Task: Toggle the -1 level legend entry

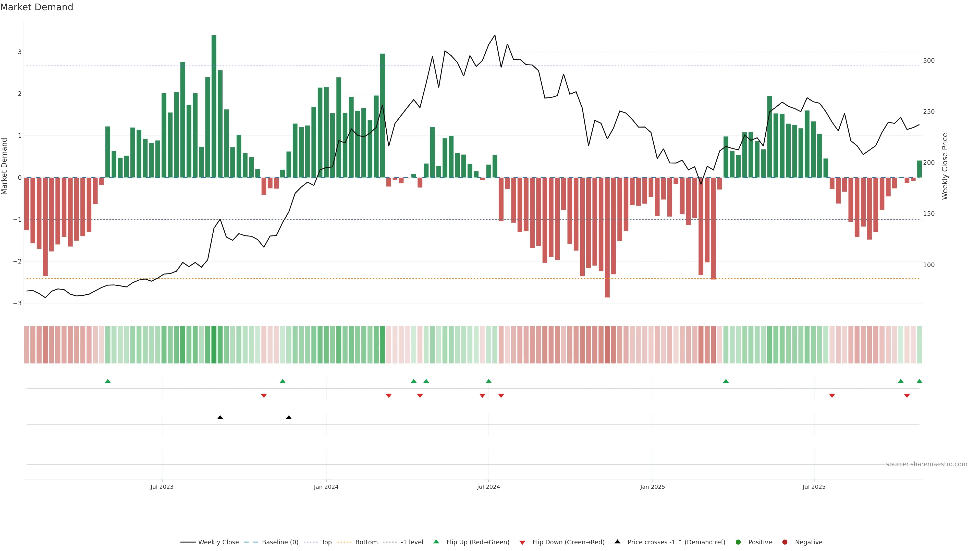Action: (412, 542)
